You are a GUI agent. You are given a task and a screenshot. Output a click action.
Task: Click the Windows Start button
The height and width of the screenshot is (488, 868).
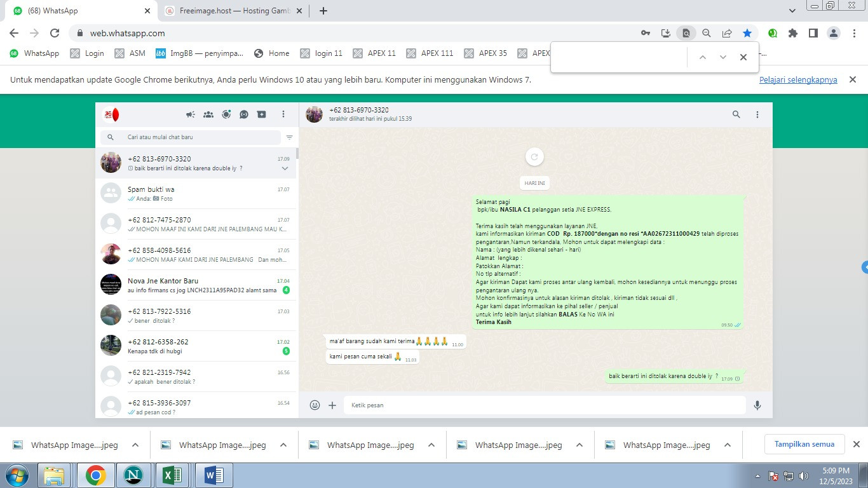pyautogui.click(x=17, y=475)
